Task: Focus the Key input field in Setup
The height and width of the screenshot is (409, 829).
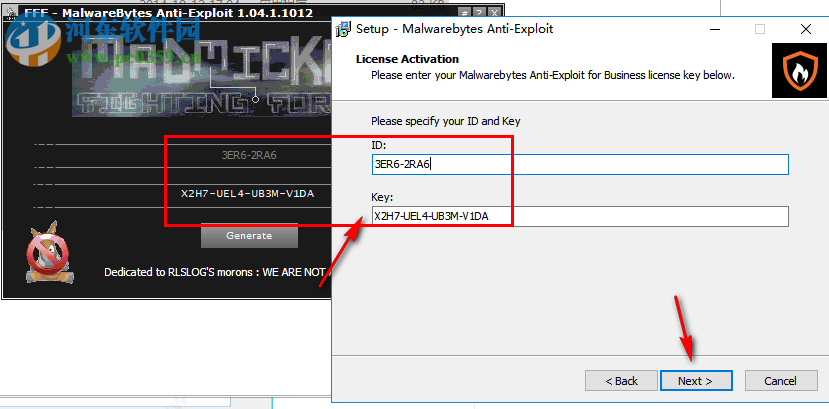Action: (x=580, y=216)
